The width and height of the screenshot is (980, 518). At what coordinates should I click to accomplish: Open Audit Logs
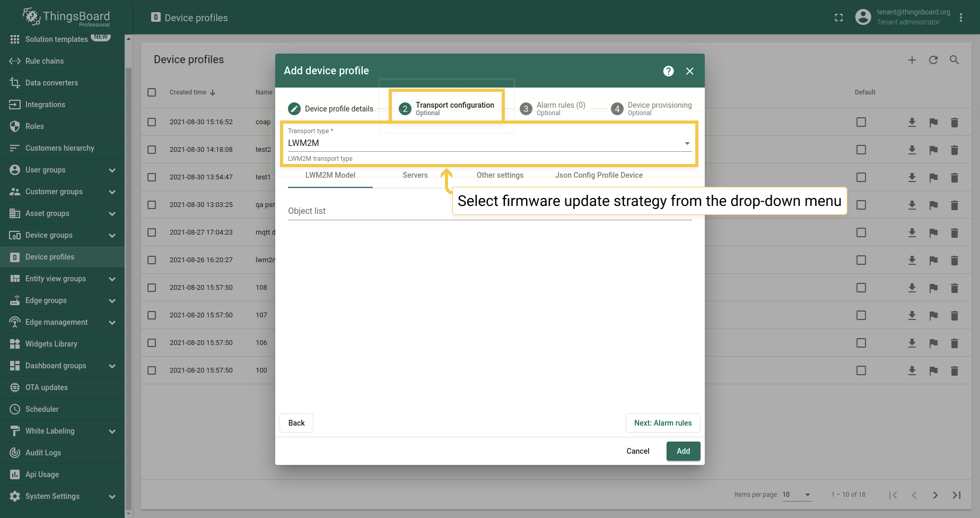tap(62, 453)
